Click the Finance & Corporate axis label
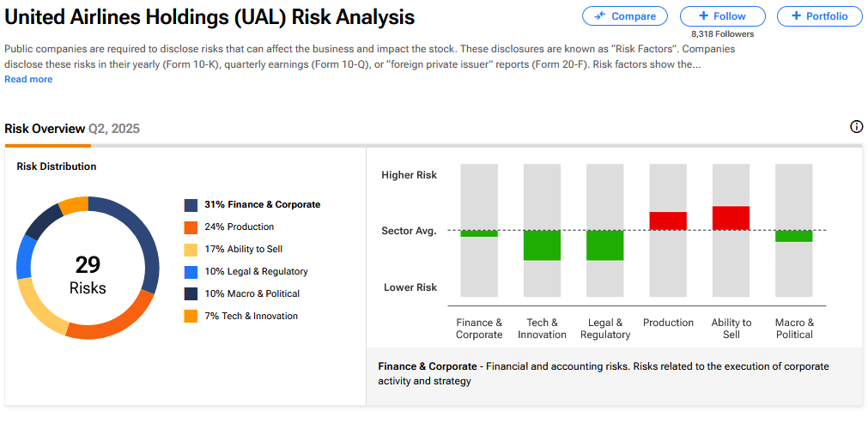 click(479, 329)
